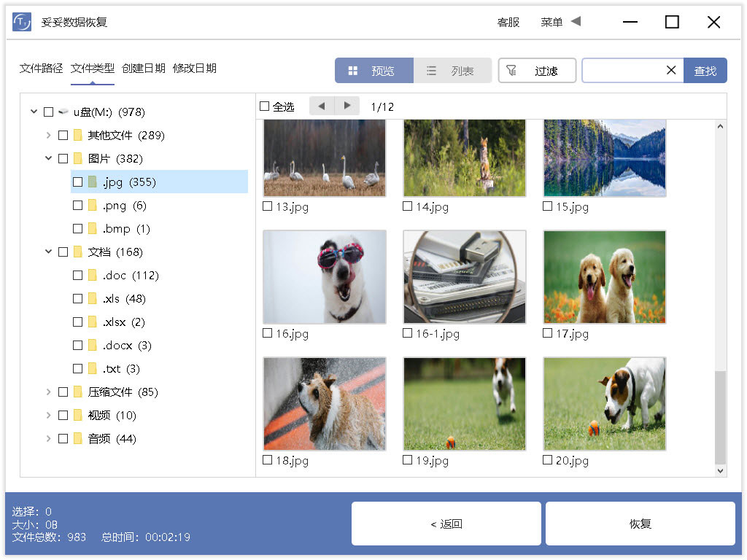Expand the 压缩文件 tree node
This screenshot has width=747, height=560.
click(x=48, y=392)
